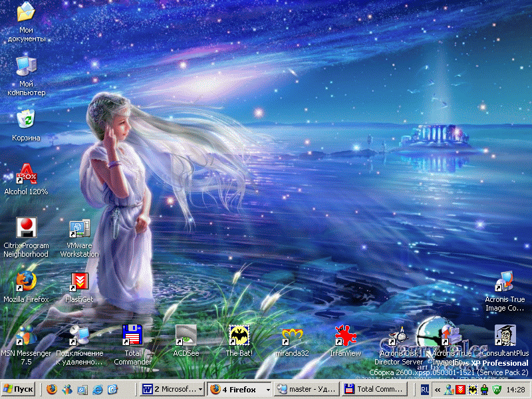Open the Пуск start menu

(x=19, y=389)
